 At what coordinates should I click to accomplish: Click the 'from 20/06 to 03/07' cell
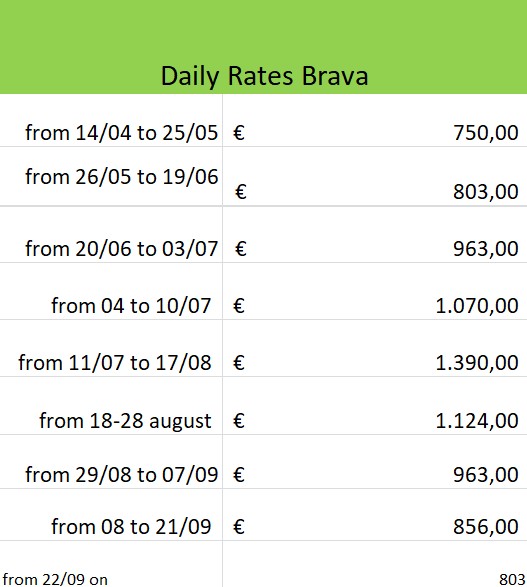coord(111,234)
